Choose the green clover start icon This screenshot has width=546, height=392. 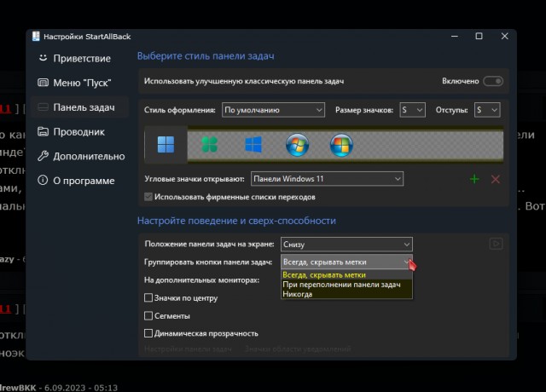pyautogui.click(x=210, y=144)
